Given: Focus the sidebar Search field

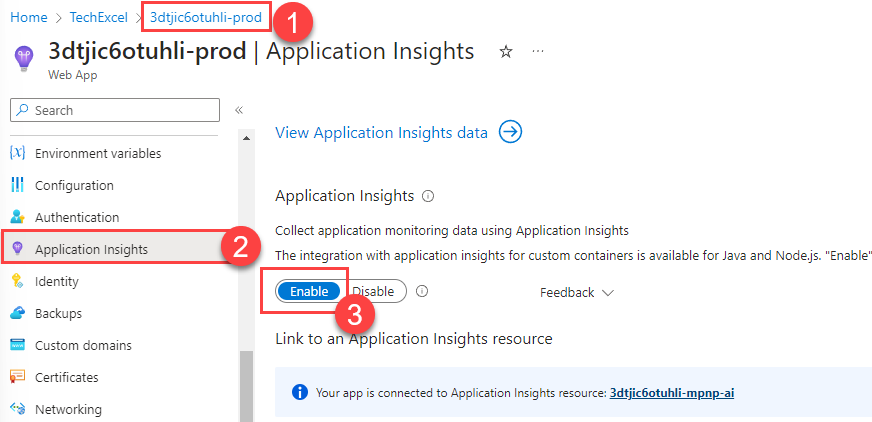Looking at the screenshot, I should coord(115,110).
